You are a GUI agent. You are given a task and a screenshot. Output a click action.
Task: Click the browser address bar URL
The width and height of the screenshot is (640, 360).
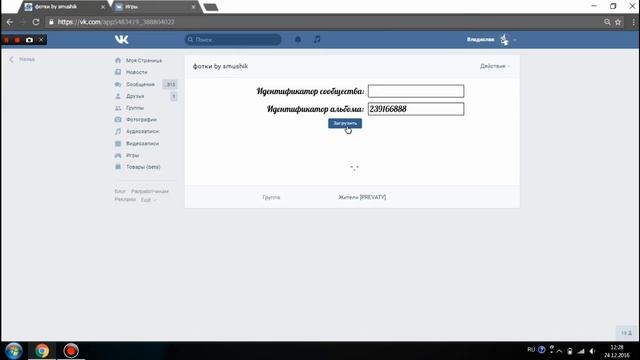tap(116, 22)
